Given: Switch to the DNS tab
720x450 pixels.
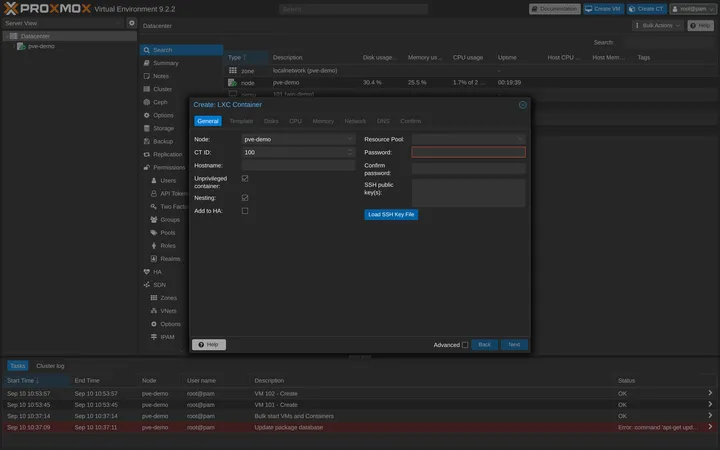Looking at the screenshot, I should [383, 121].
